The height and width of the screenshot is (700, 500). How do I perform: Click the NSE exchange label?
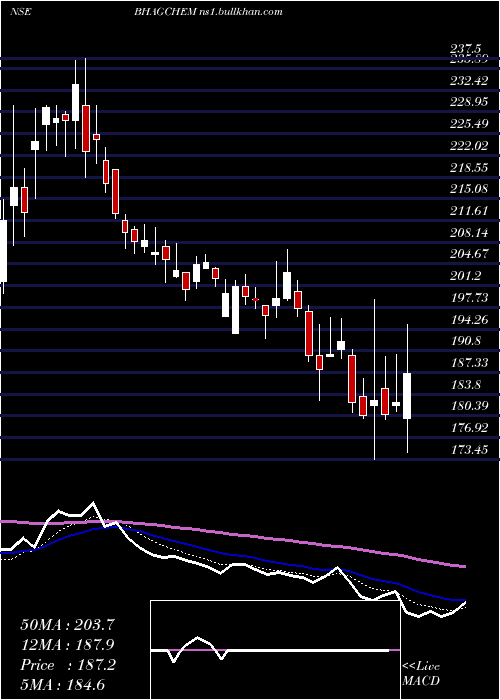[20, 12]
